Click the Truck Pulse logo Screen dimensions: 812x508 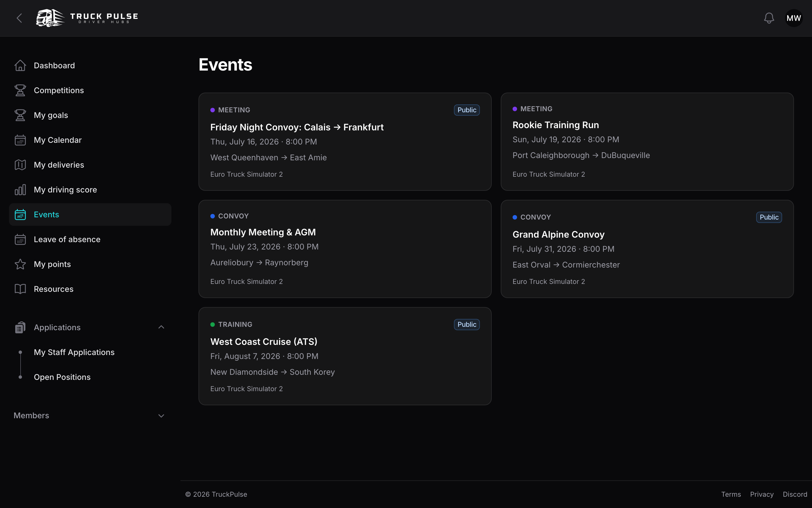click(x=87, y=18)
